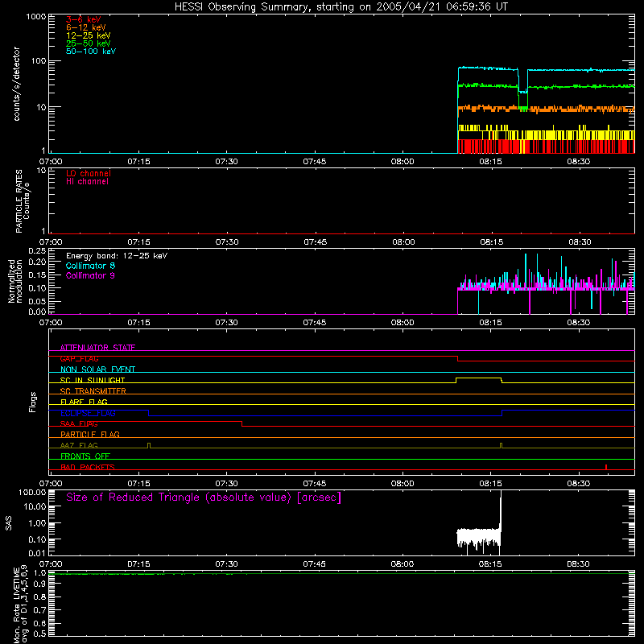This screenshot has width=644, height=644.
Task: Click the ECLIPSE_FLAG flag label
Action: tap(88, 413)
